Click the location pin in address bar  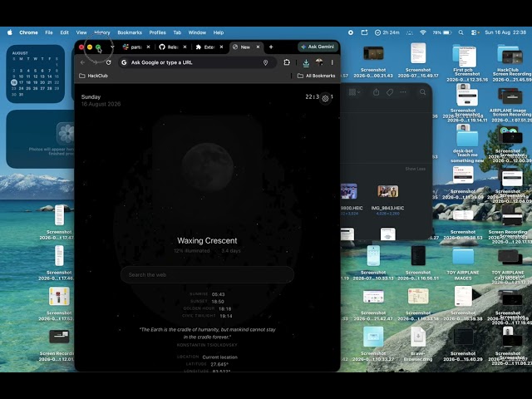(266, 62)
